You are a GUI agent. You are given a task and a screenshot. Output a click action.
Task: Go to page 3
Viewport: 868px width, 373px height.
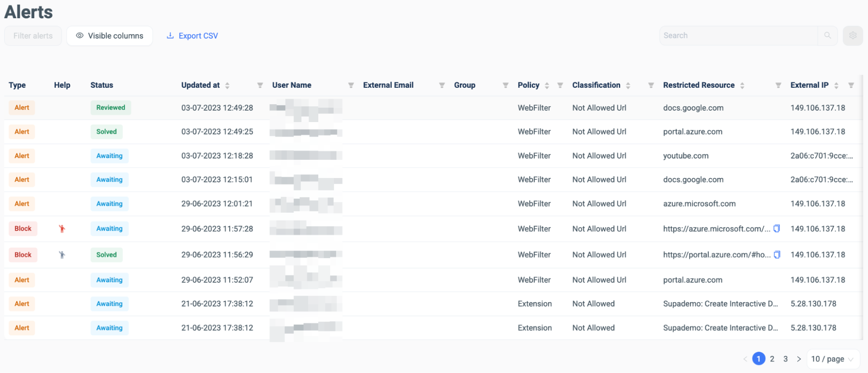coord(785,359)
